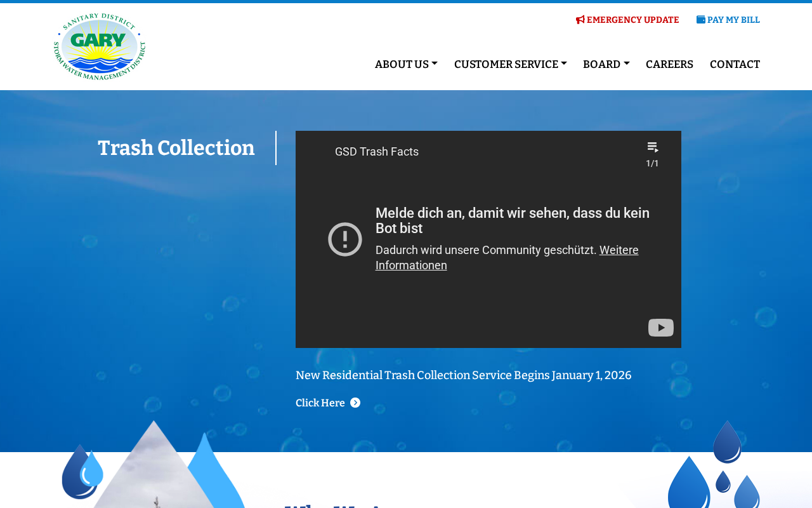
Task: Expand the About Us dropdown menu
Action: click(x=406, y=64)
